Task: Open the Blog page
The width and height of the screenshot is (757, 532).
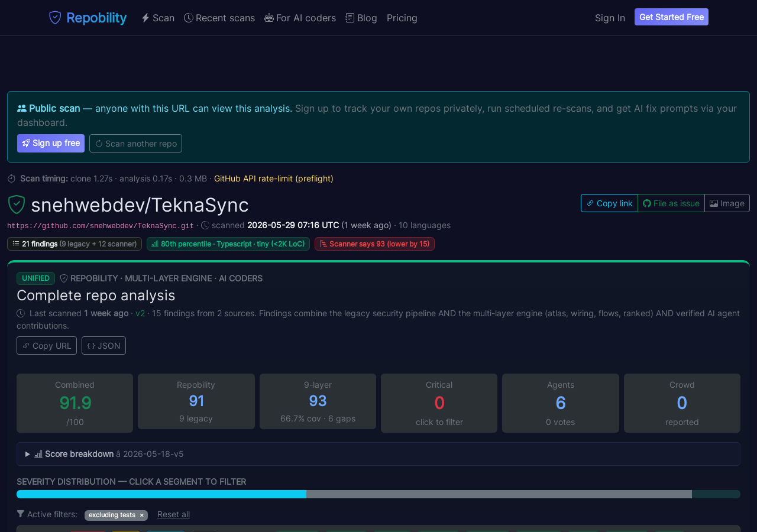Action: (x=361, y=18)
